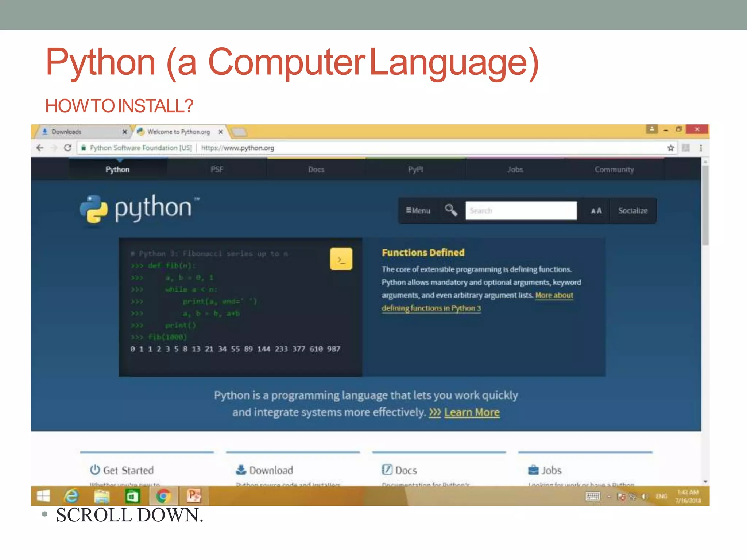Open the Community navigation item
The height and width of the screenshot is (560, 747).
614,170
